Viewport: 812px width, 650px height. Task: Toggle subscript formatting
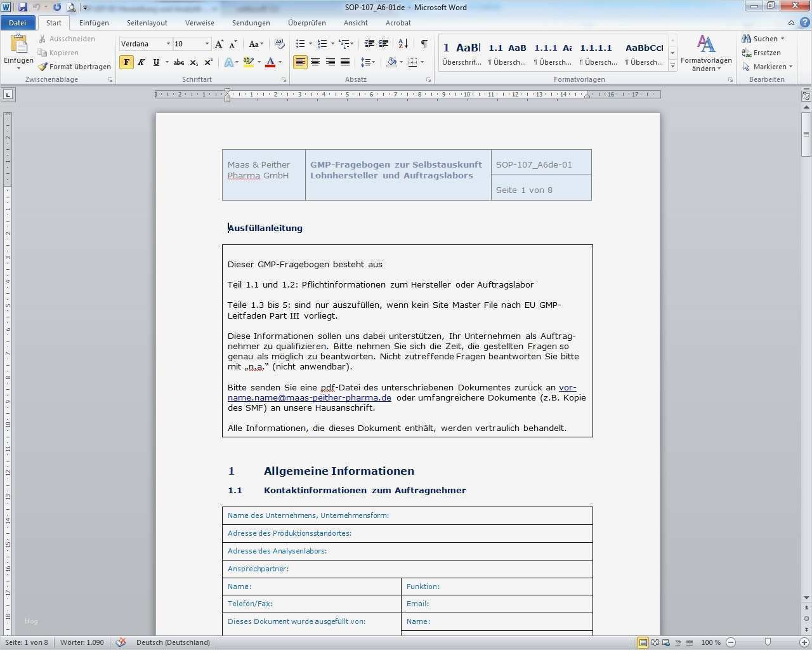tap(194, 62)
